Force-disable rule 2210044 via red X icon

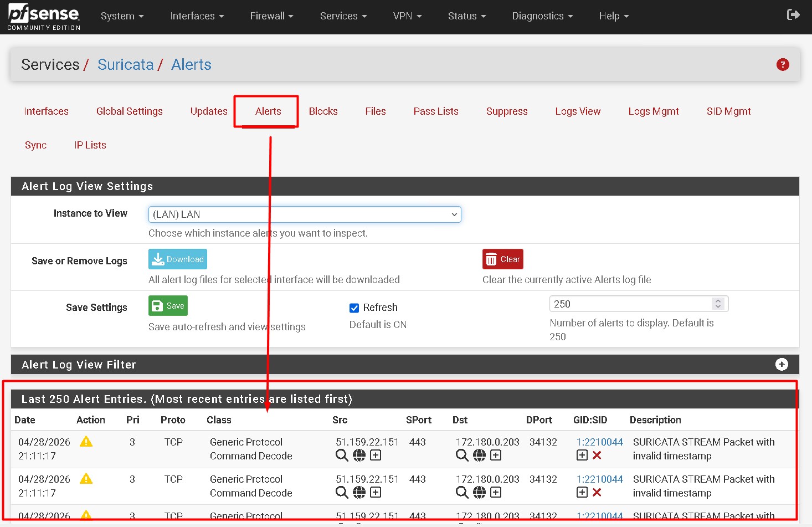[x=597, y=455]
